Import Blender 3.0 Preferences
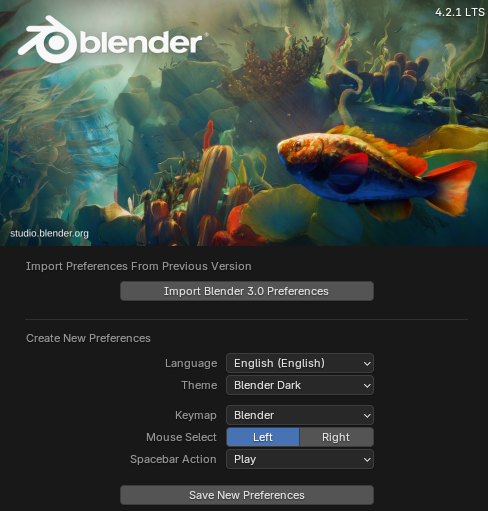This screenshot has width=488, height=511. tap(247, 291)
